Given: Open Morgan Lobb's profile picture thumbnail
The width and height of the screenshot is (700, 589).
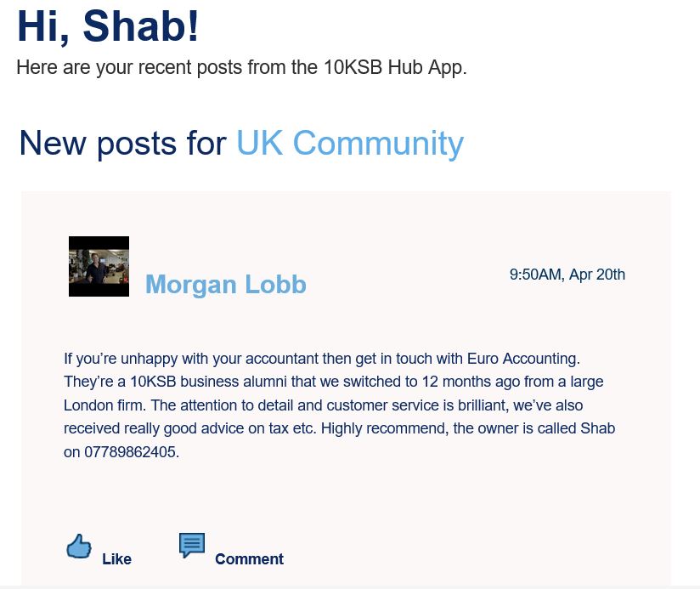Looking at the screenshot, I should [99, 267].
